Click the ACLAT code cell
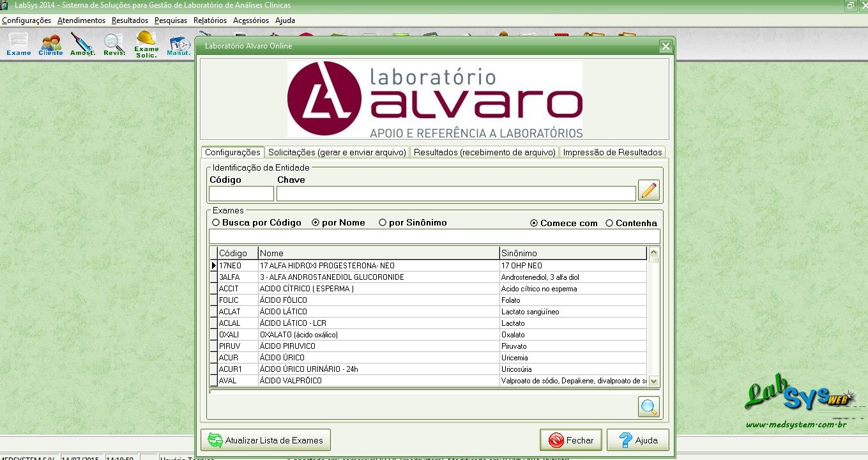 [x=238, y=312]
